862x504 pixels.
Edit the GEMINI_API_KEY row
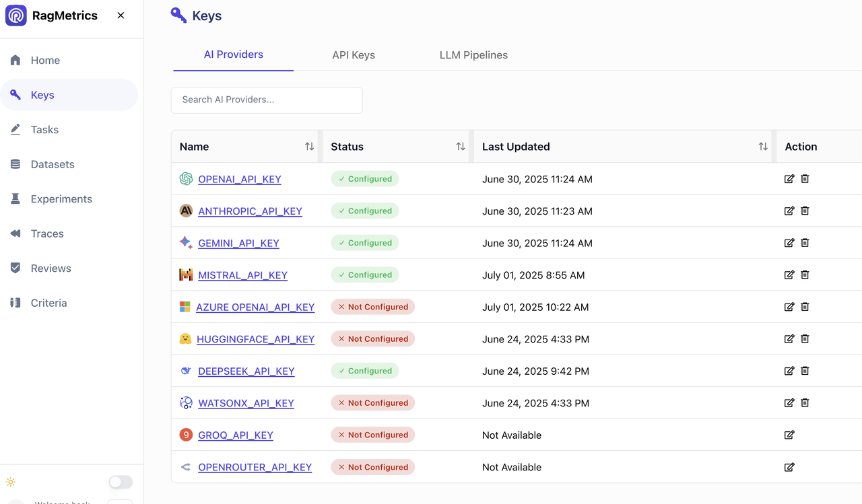tap(789, 243)
